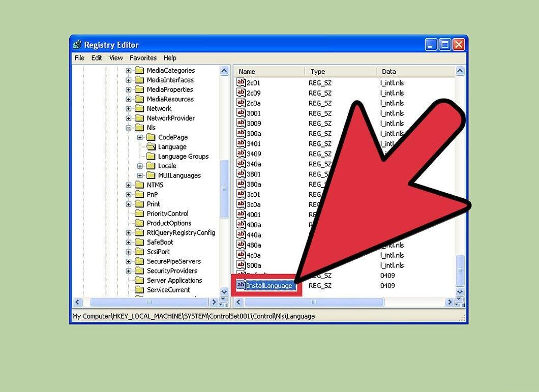Select the Server Applications key

(174, 280)
